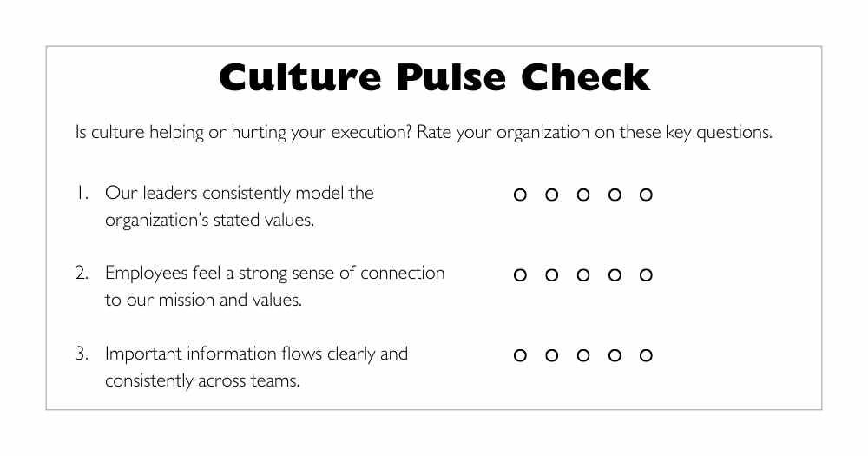Select first rating circle for question 2

pyautogui.click(x=520, y=275)
